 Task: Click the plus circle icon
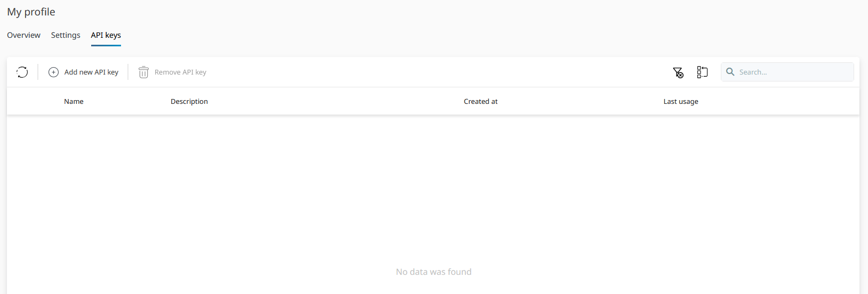coord(53,72)
